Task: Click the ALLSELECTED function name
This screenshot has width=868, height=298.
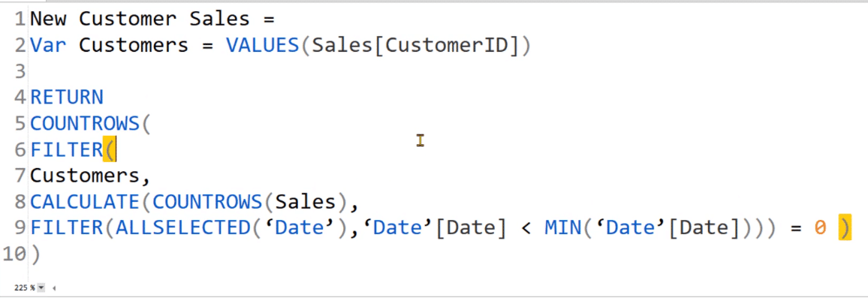Action: tap(176, 228)
